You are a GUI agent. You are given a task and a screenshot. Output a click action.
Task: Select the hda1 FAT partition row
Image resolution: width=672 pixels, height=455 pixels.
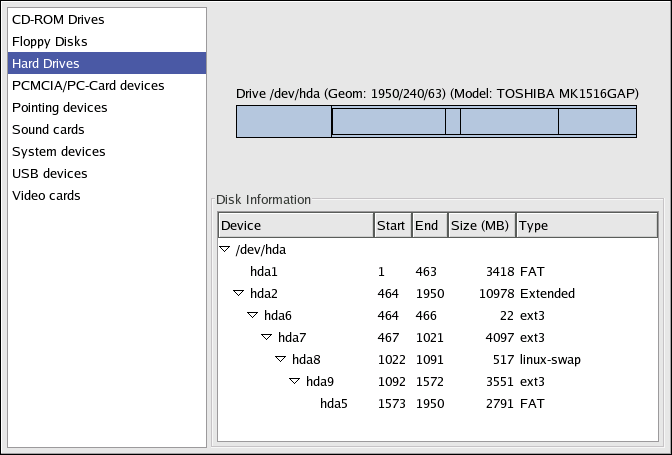point(264,272)
